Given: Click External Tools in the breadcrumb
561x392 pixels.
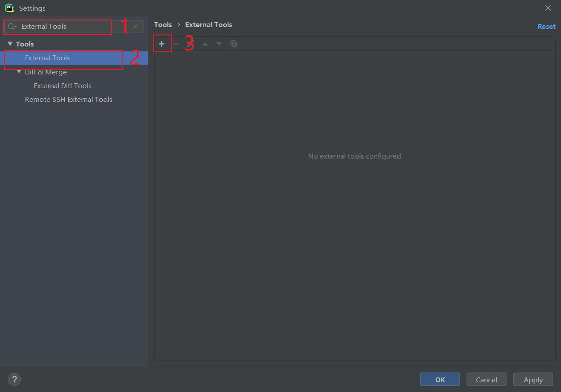Looking at the screenshot, I should [208, 24].
